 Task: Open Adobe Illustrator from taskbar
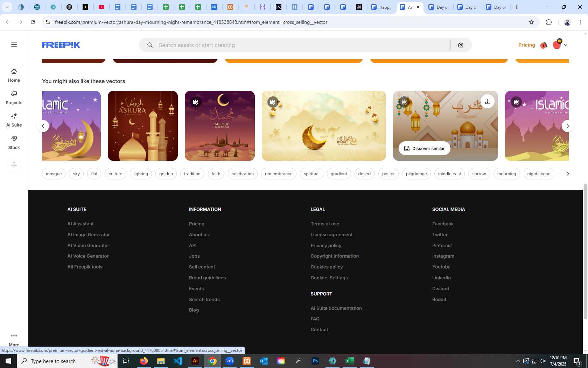tap(195, 361)
